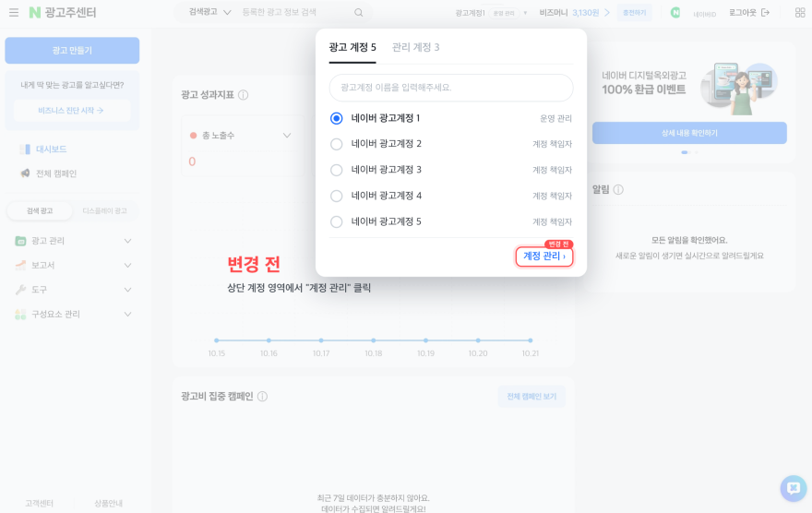Expand the 보고서 menu chevron
This screenshot has width=812, height=513.
pyautogui.click(x=128, y=265)
